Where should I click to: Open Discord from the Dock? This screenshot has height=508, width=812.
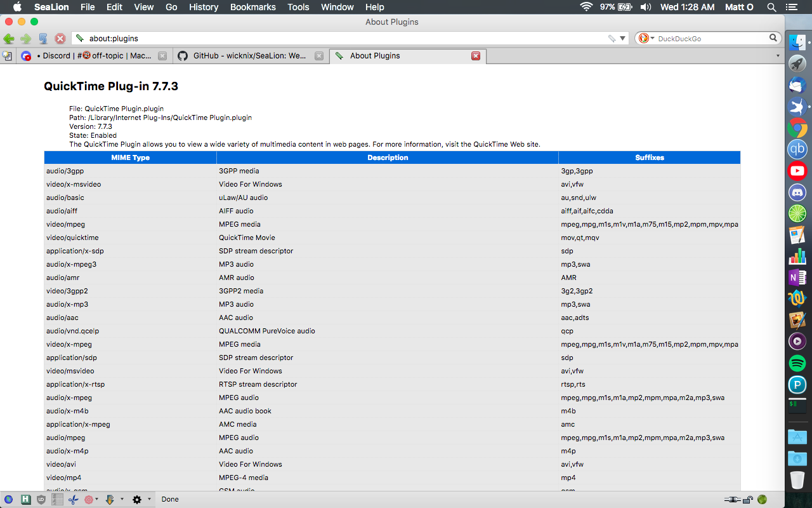coord(797,192)
